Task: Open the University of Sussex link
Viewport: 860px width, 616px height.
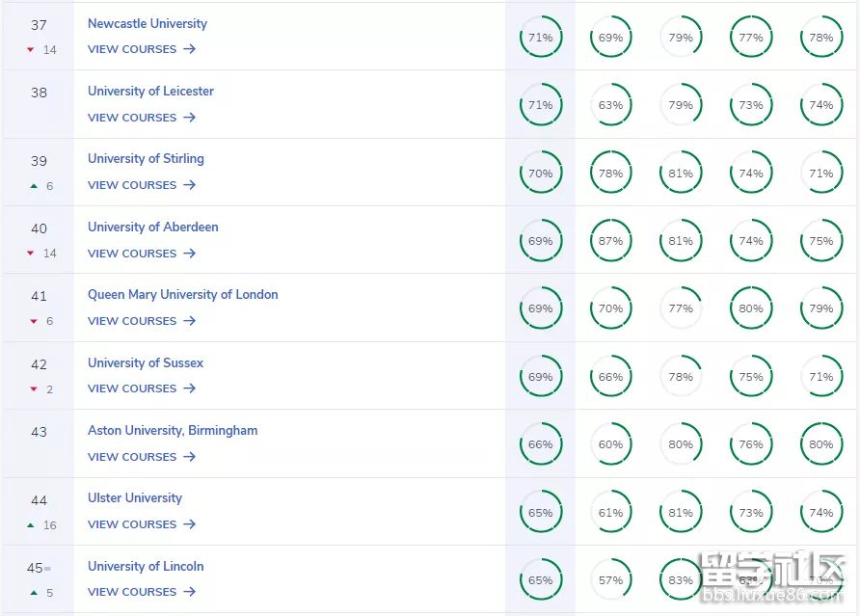Action: [x=146, y=362]
